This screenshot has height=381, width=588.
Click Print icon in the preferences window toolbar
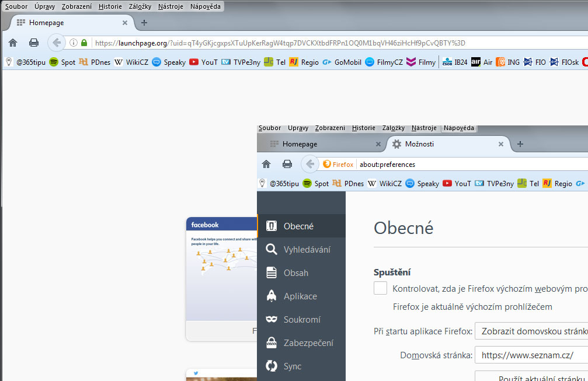coord(287,164)
